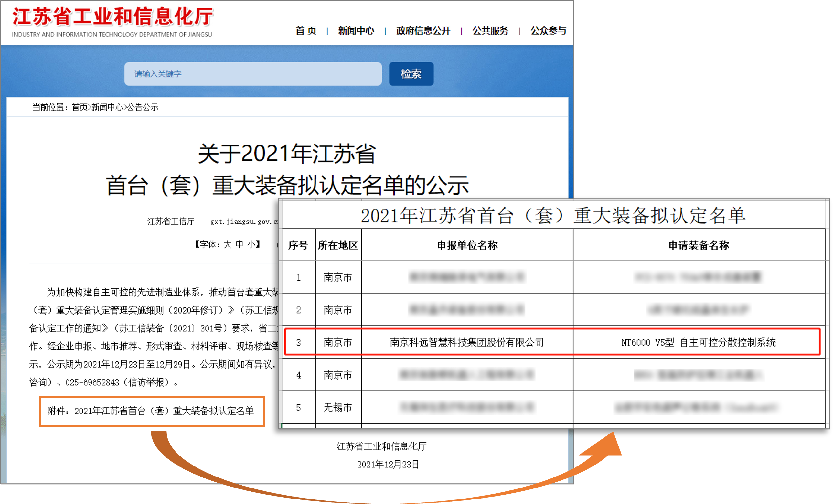This screenshot has height=504, width=833.
Task: Click the keyword search input field
Action: [x=253, y=74]
